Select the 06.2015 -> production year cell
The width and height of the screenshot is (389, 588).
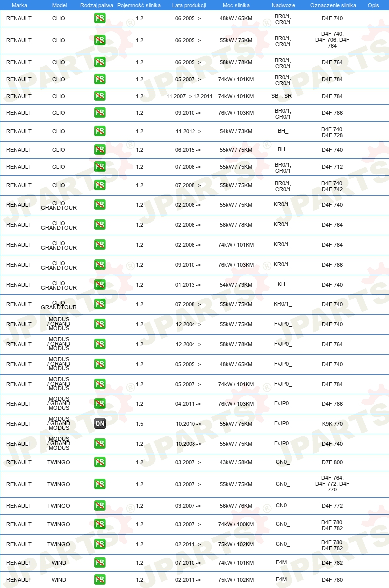coord(188,150)
